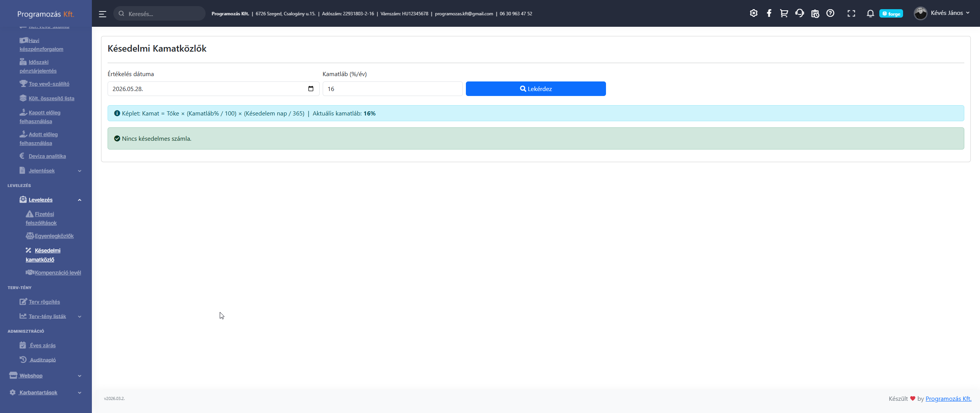Click the Értékelés dátuma date field
Screen dimensions: 980x413
coord(213,89)
